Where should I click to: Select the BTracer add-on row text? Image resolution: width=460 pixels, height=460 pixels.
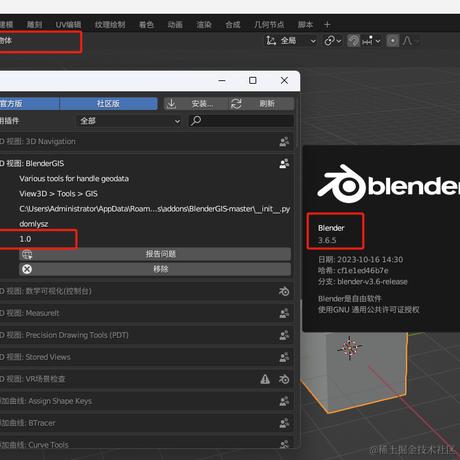pyautogui.click(x=27, y=423)
